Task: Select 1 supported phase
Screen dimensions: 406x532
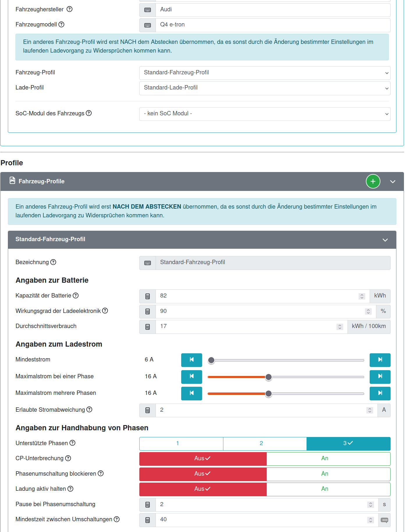Action: 181,444
